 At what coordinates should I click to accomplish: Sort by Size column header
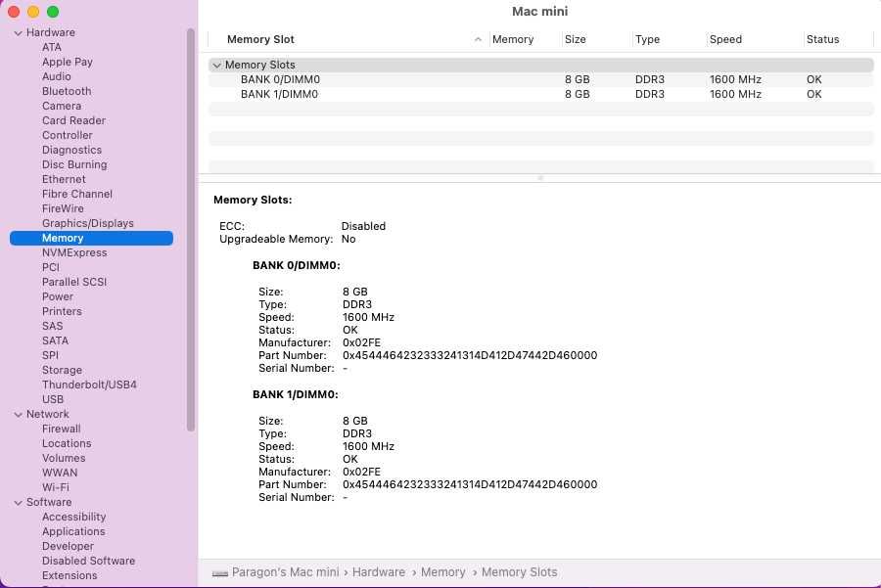click(575, 39)
